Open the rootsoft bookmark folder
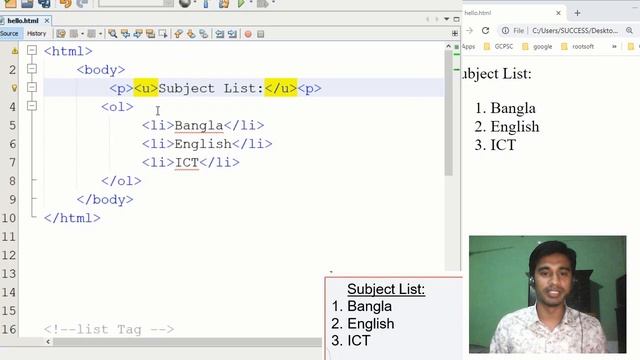 pos(578,47)
